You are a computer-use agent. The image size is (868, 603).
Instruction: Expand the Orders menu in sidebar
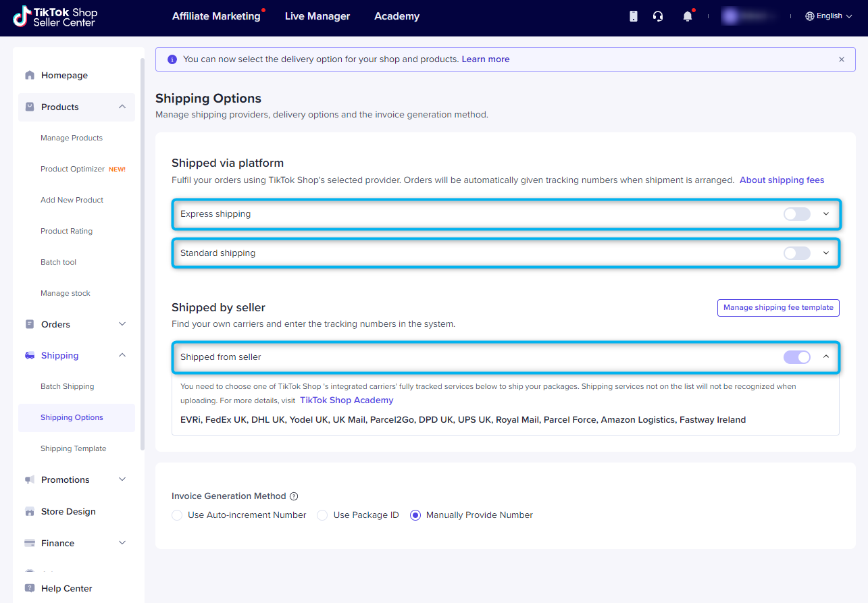[x=122, y=324]
